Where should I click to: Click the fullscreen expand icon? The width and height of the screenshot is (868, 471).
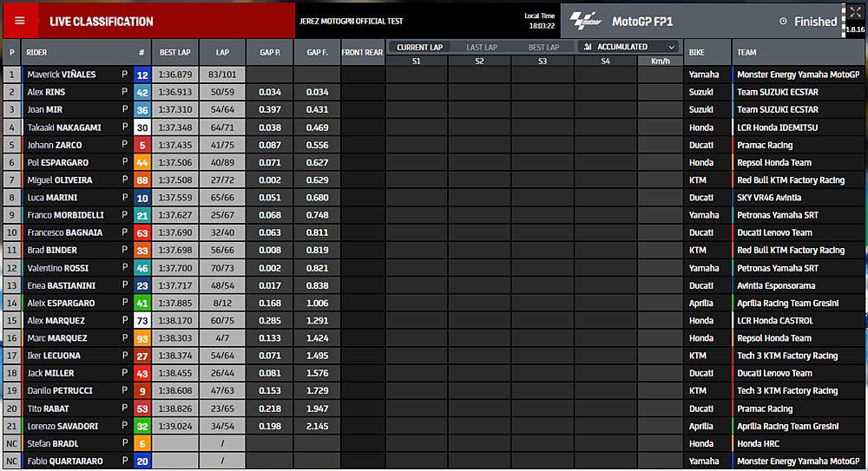tap(854, 13)
